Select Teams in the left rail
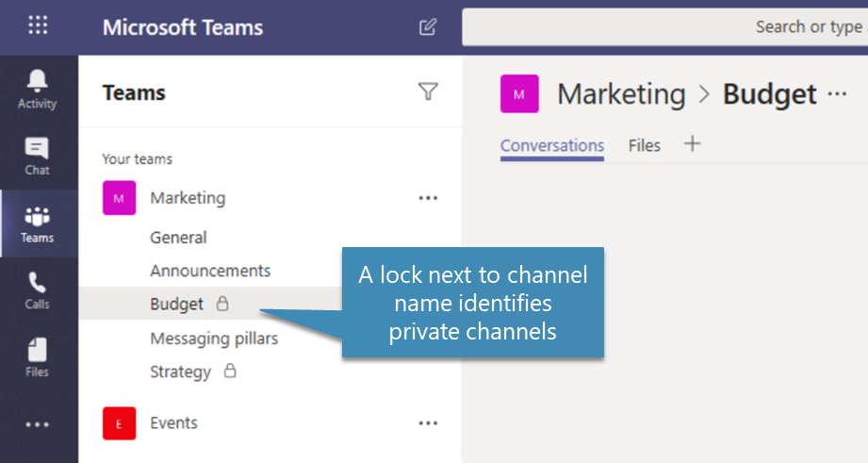868x463 pixels. click(x=37, y=224)
